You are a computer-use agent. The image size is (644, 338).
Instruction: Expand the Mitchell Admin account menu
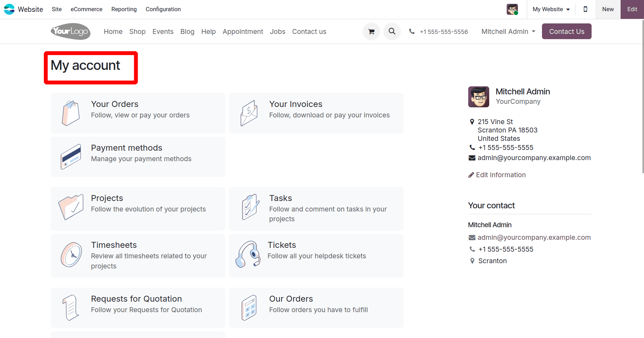coord(508,31)
